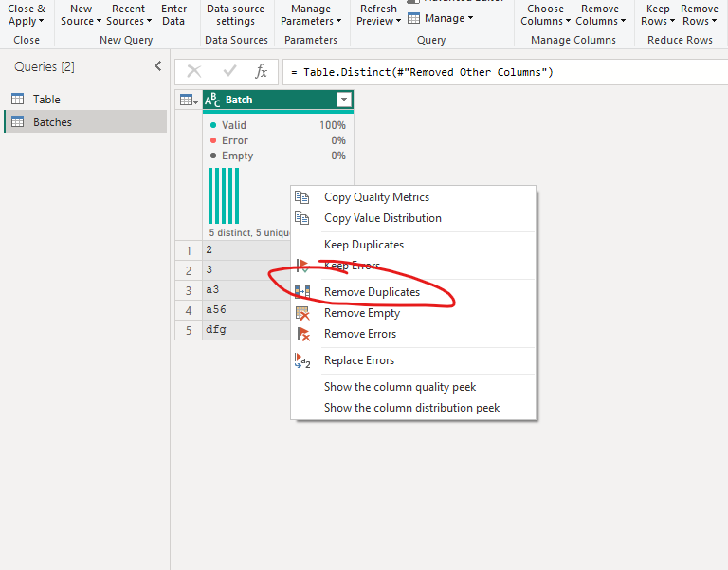Image resolution: width=728 pixels, height=570 pixels.
Task: Click the Batch column header
Action: [278, 100]
